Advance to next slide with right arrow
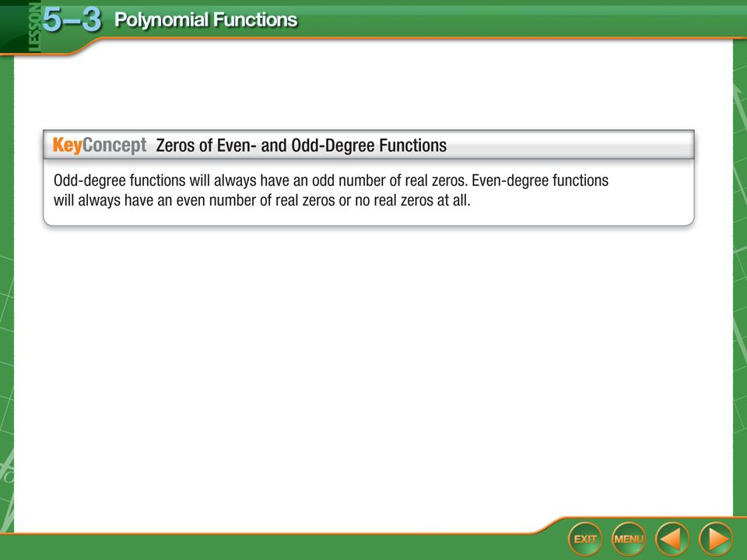Image resolution: width=747 pixels, height=560 pixels. [x=716, y=539]
